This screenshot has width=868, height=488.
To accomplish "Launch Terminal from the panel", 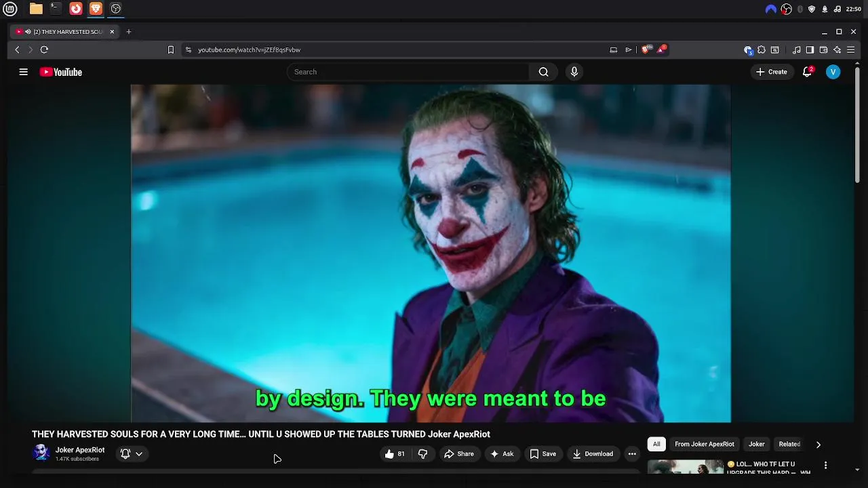I will [56, 9].
